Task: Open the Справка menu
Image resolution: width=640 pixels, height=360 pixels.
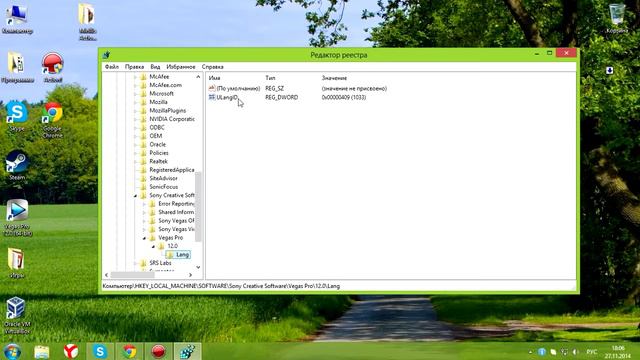Action: [x=212, y=67]
